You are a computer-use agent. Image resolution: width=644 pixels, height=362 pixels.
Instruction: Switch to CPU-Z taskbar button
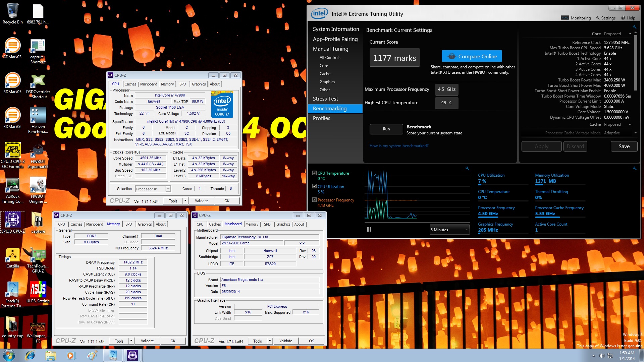pos(132,355)
